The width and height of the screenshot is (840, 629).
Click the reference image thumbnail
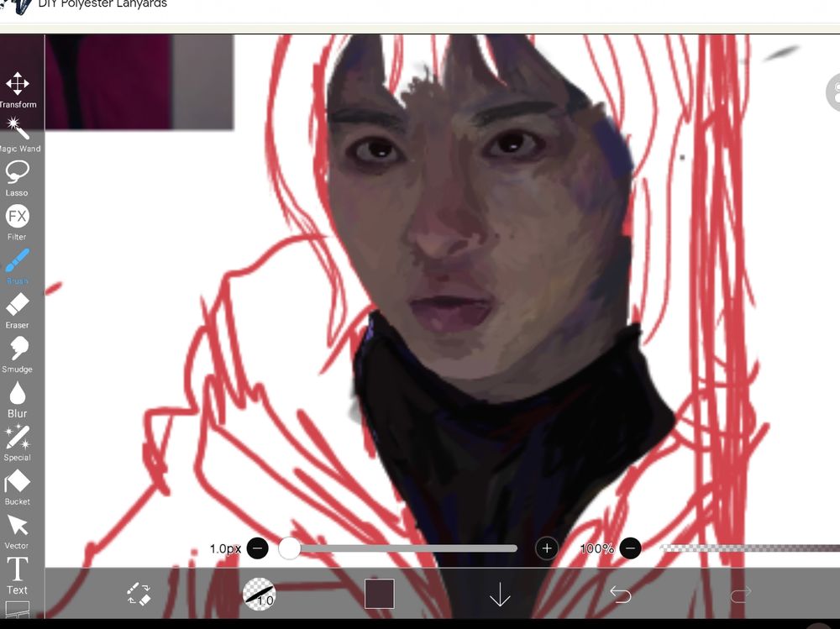tap(139, 82)
